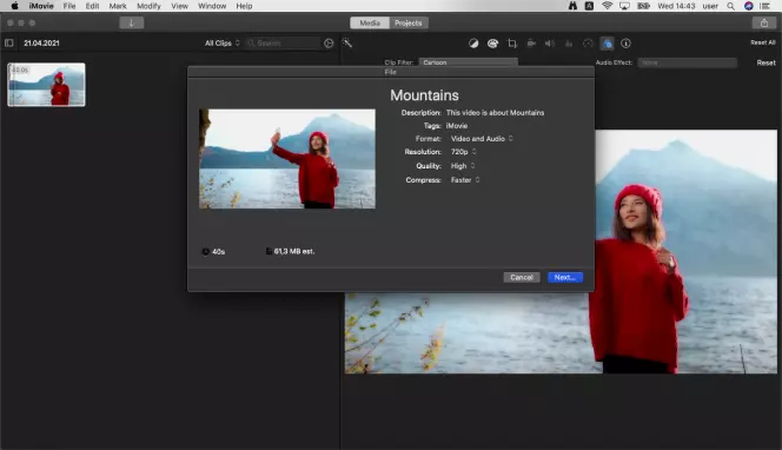This screenshot has width=782, height=450.
Task: Select the 40.0s clip thumbnail in browser
Action: click(46, 84)
